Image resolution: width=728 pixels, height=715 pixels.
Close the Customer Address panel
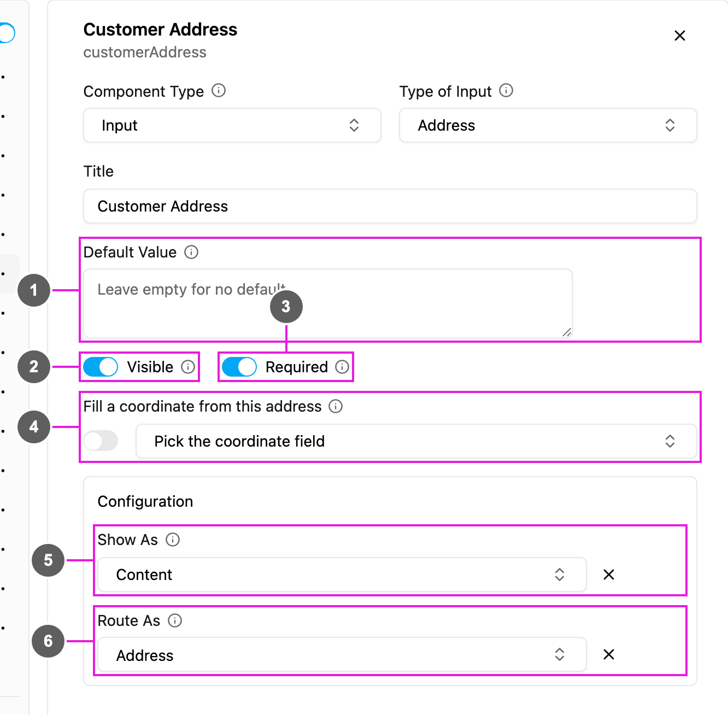click(x=680, y=36)
